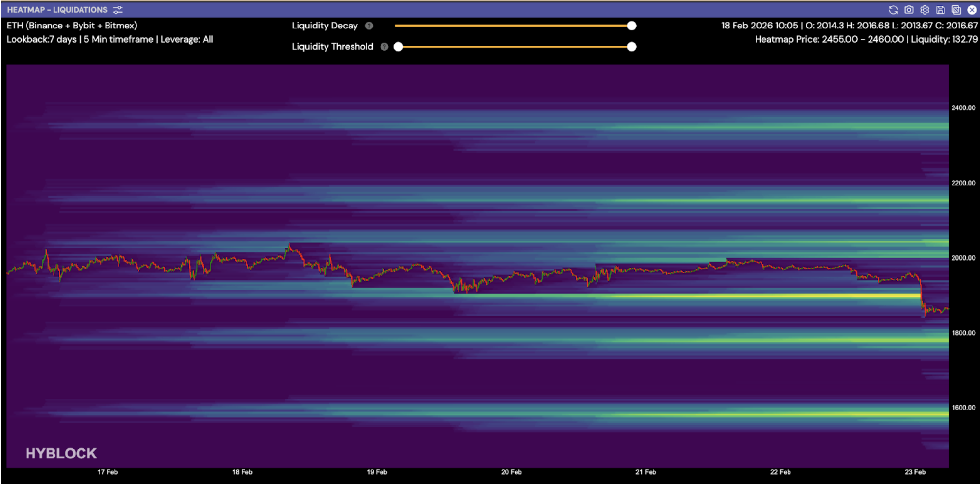This screenshot has height=484, width=980.
Task: Click the left Liquidity Threshold slider handle
Action: 398,47
